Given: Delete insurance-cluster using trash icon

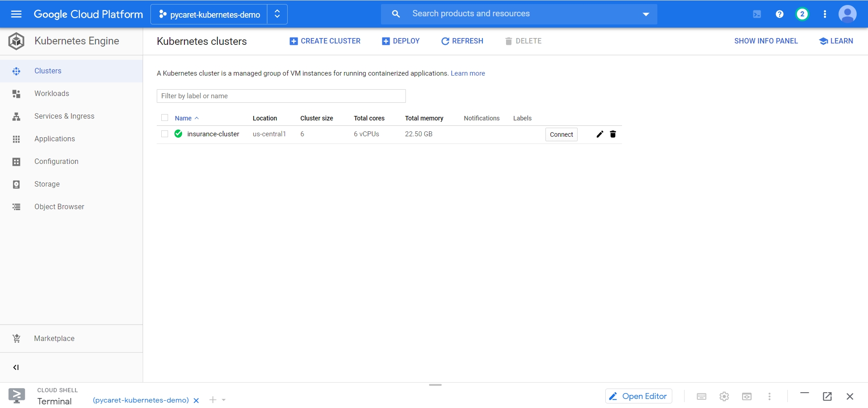Looking at the screenshot, I should [613, 134].
